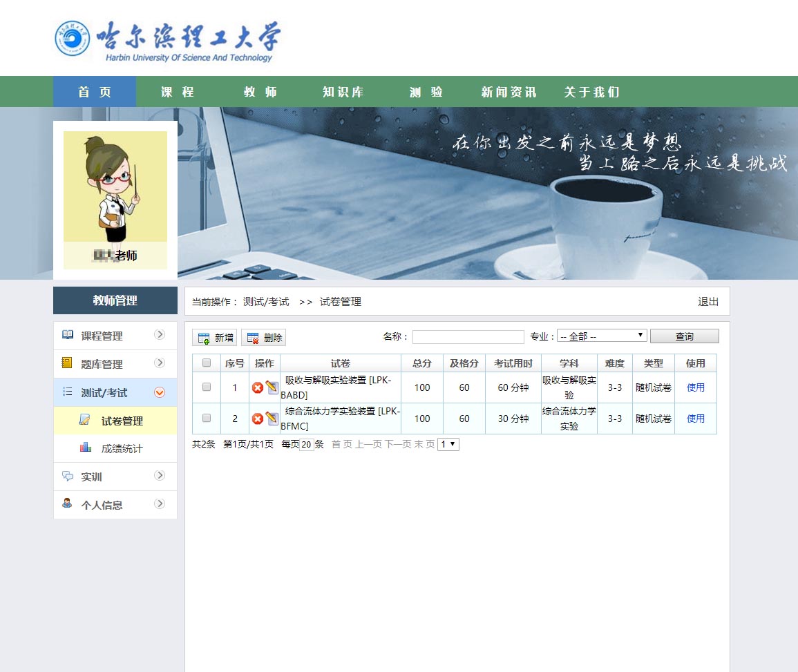Click the university logo at the top

click(167, 40)
